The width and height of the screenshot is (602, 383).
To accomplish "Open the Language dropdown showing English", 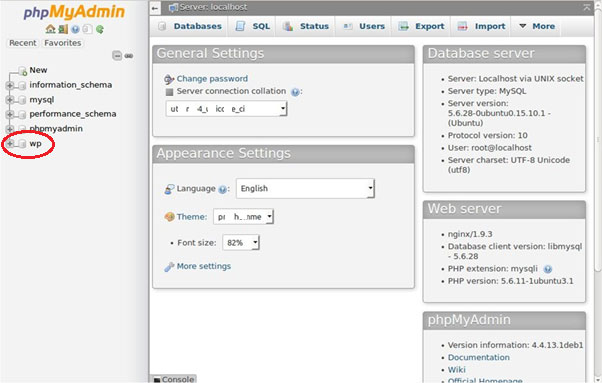I will 305,188.
